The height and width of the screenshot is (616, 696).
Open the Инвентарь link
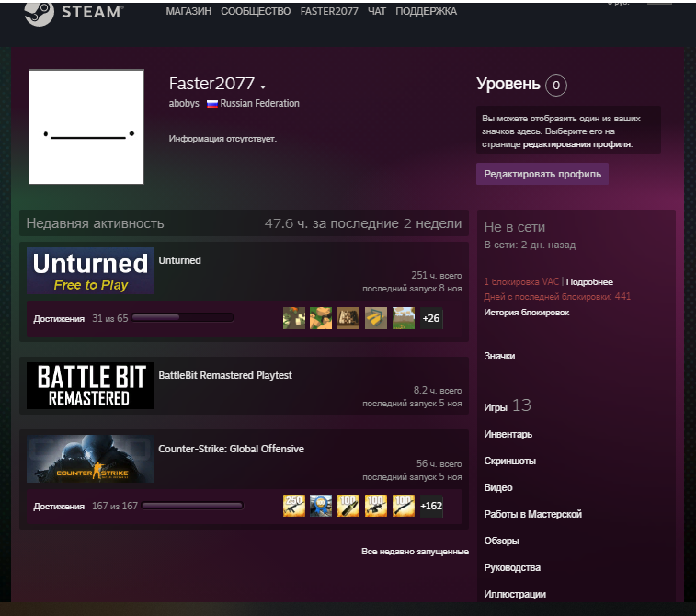coord(508,434)
